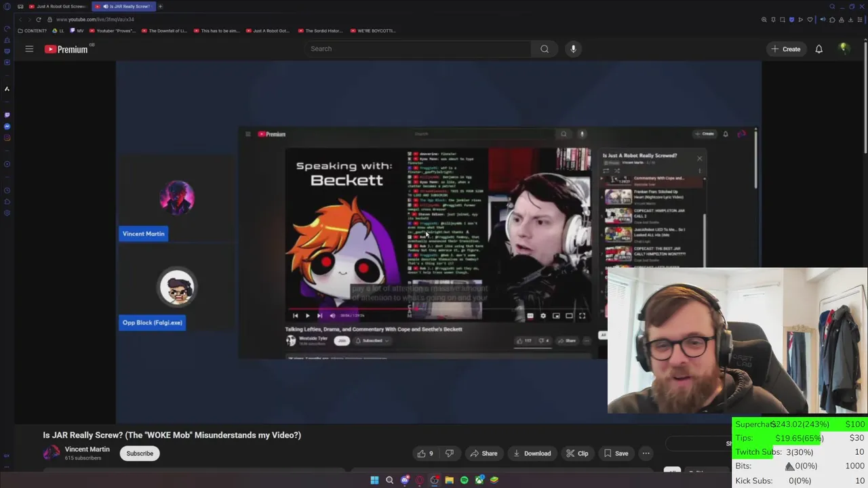
Task: Create a Clip of the video
Action: (577, 453)
